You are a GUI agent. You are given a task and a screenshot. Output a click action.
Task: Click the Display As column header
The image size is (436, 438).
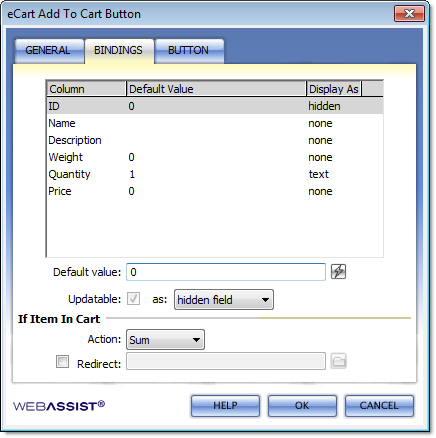tap(334, 89)
